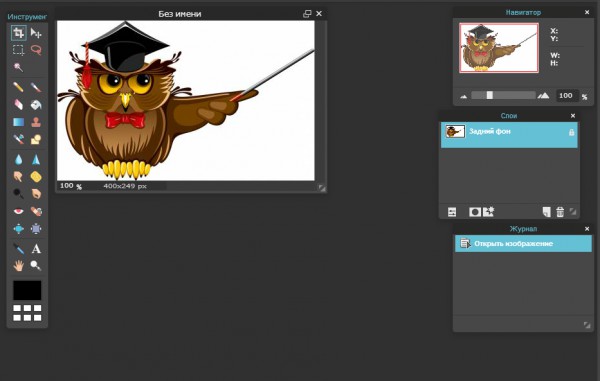Click the Navigator zoom slider handle
The width and height of the screenshot is (600, 381).
489,95
